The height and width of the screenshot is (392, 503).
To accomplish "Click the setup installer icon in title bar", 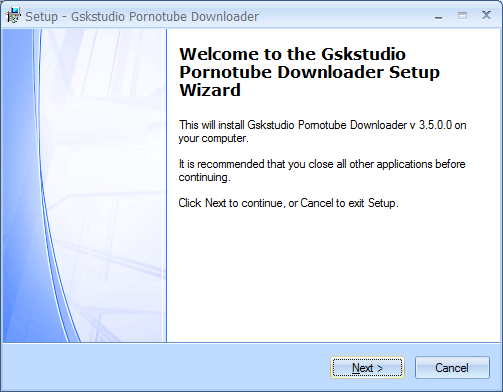I will [13, 16].
